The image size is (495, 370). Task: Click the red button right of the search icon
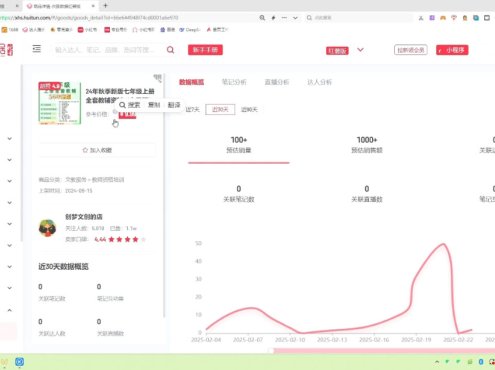coord(205,50)
